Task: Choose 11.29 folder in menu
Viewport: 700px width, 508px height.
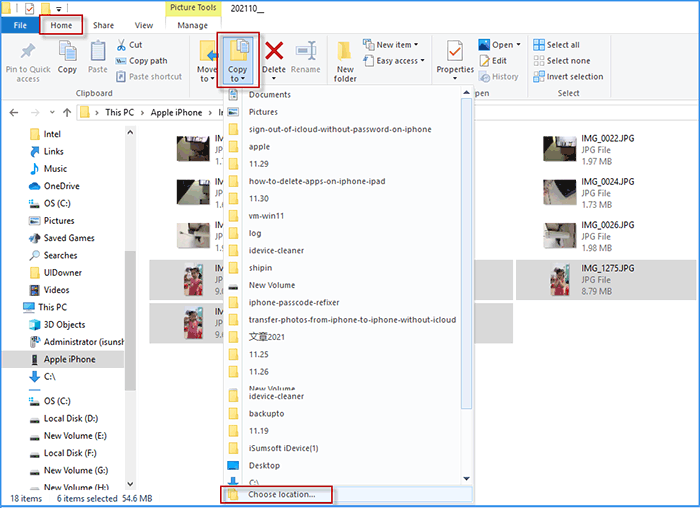Action: pyautogui.click(x=258, y=164)
